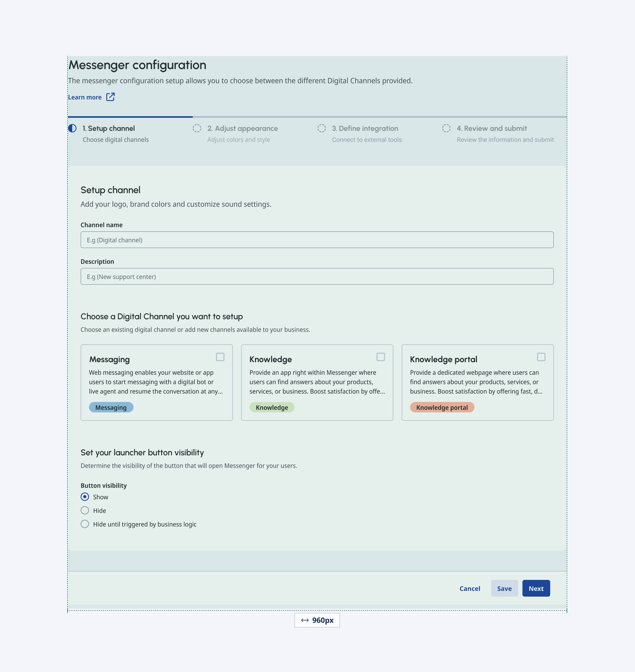The width and height of the screenshot is (635, 672).
Task: Click the dashed circle icon beside Review and submit
Action: pyautogui.click(x=446, y=128)
